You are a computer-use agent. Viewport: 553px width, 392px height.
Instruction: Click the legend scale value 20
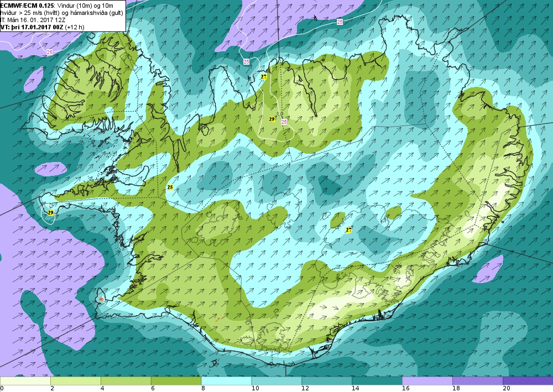pos(507,389)
